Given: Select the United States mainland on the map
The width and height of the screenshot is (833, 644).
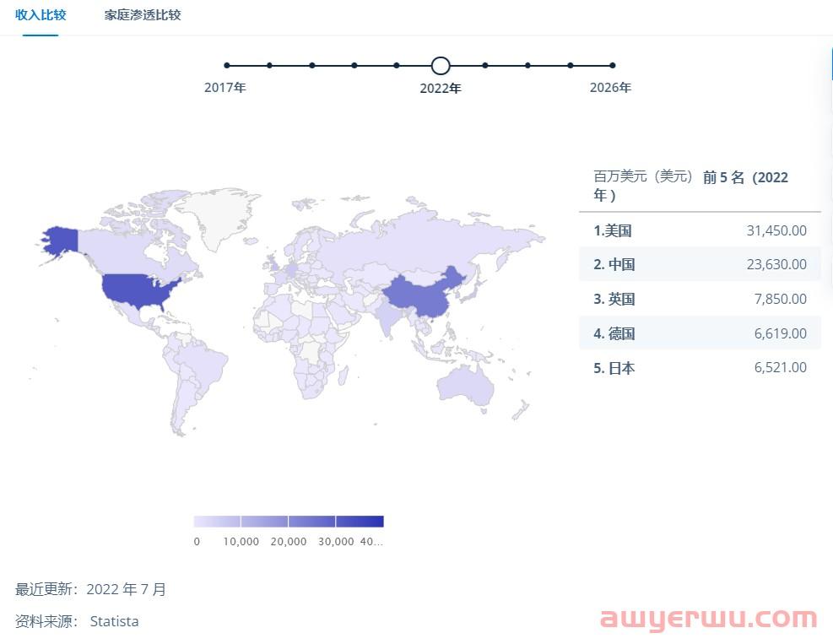Looking at the screenshot, I should click(137, 290).
